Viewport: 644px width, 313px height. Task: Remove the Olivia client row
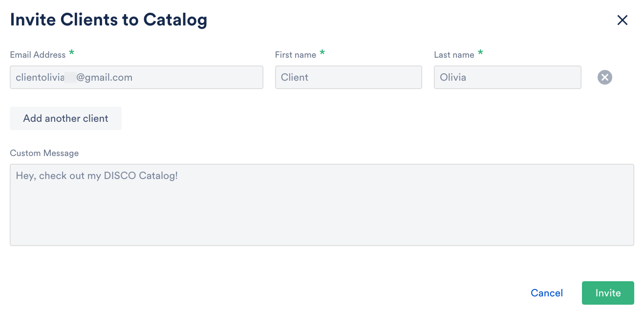tap(604, 77)
